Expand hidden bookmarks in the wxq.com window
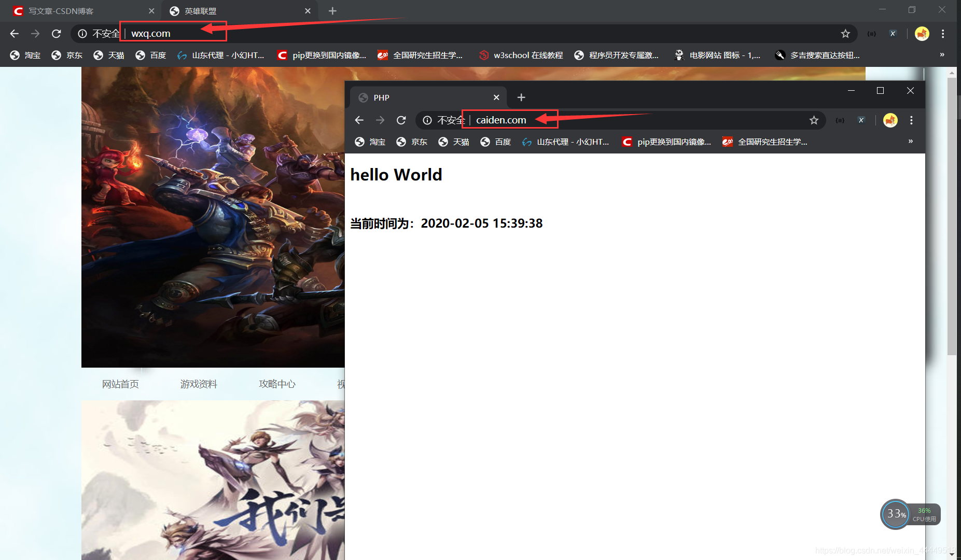Image resolution: width=961 pixels, height=560 pixels. point(942,55)
